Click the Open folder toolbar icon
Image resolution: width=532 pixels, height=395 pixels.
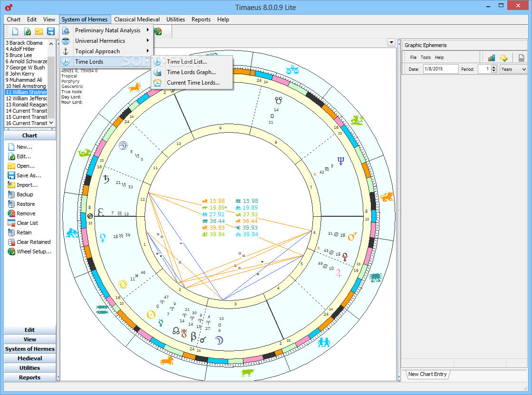[39, 31]
